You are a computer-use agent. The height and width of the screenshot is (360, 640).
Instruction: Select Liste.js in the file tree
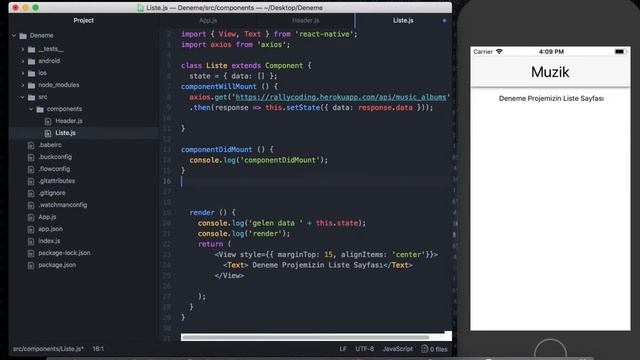click(x=65, y=133)
